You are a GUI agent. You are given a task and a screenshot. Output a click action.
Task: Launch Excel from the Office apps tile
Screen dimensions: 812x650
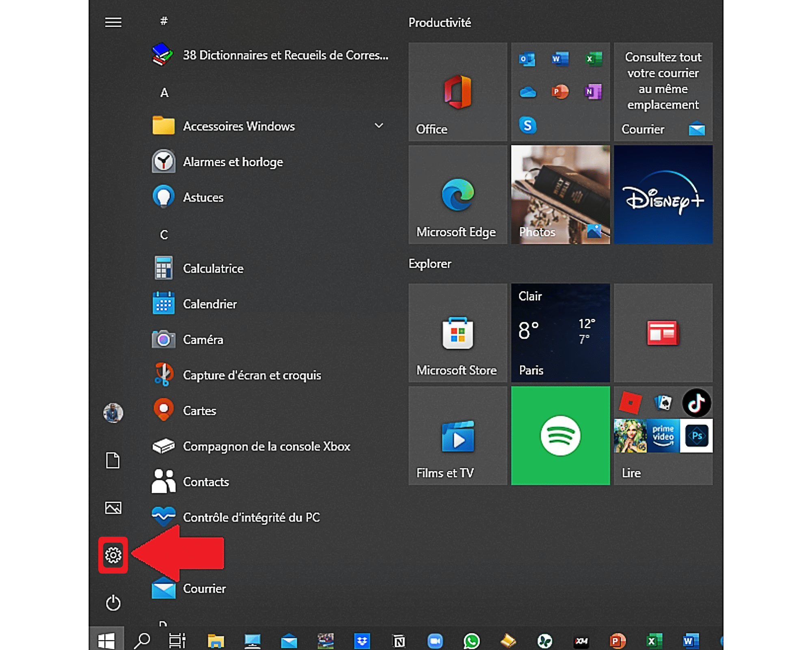click(x=593, y=59)
